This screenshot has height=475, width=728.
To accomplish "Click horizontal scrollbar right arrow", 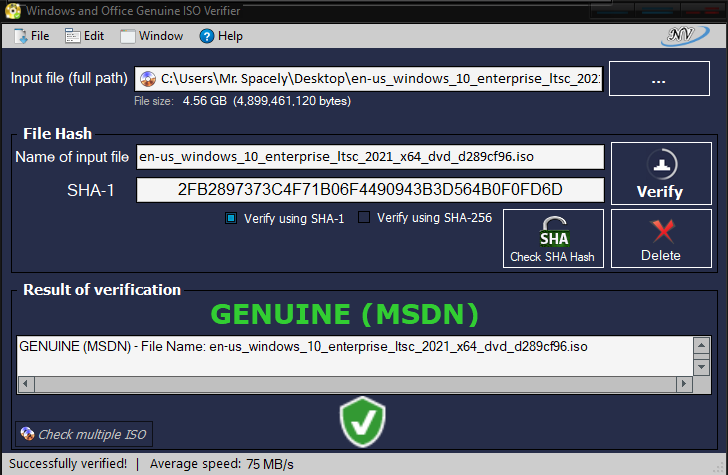I will (684, 384).
